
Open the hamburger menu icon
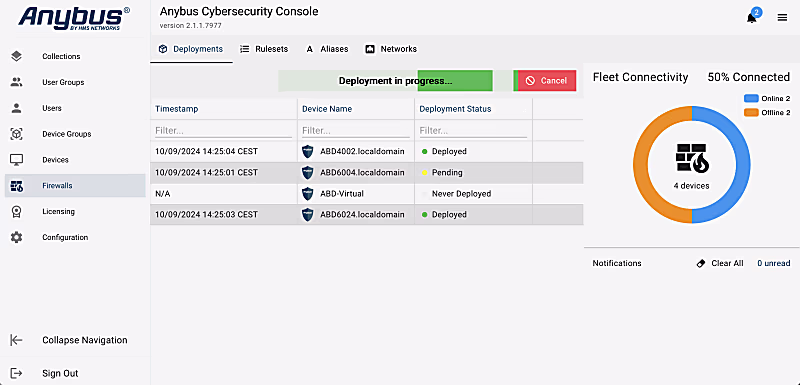pos(782,18)
